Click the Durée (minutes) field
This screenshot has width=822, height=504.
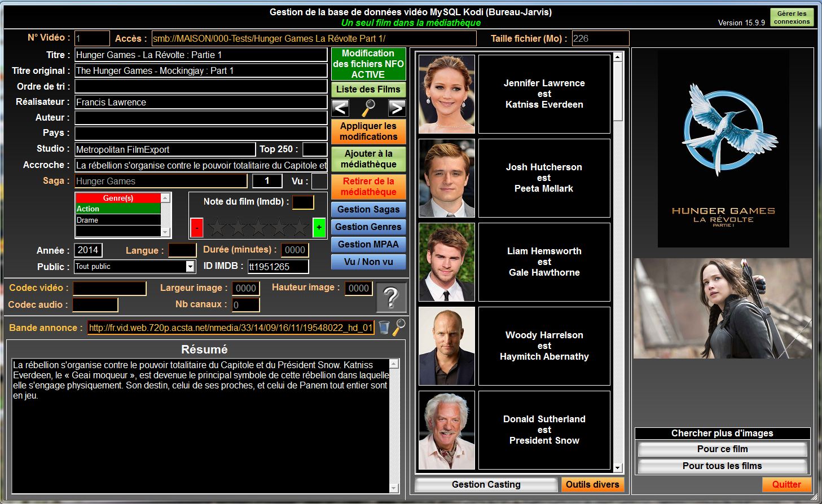click(x=294, y=250)
